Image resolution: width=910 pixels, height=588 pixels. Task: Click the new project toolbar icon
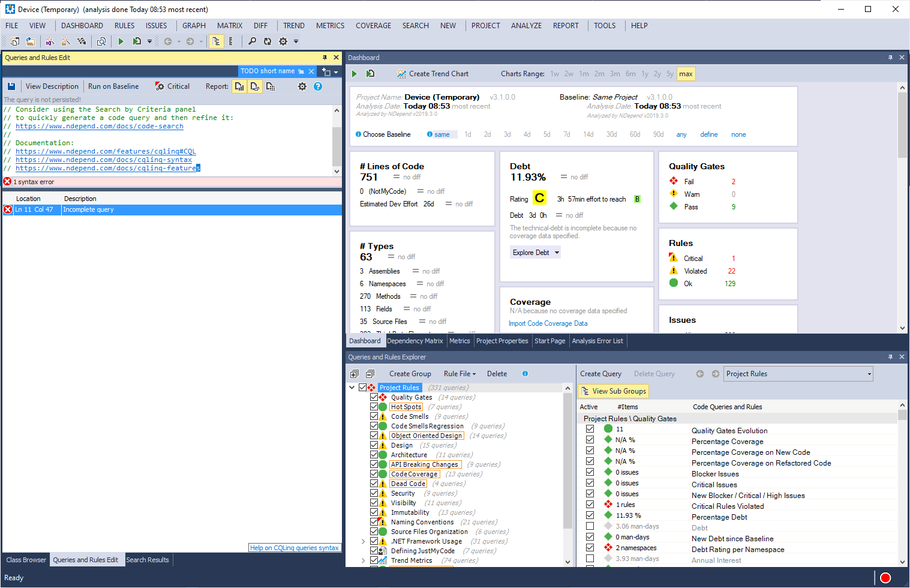pos(14,41)
